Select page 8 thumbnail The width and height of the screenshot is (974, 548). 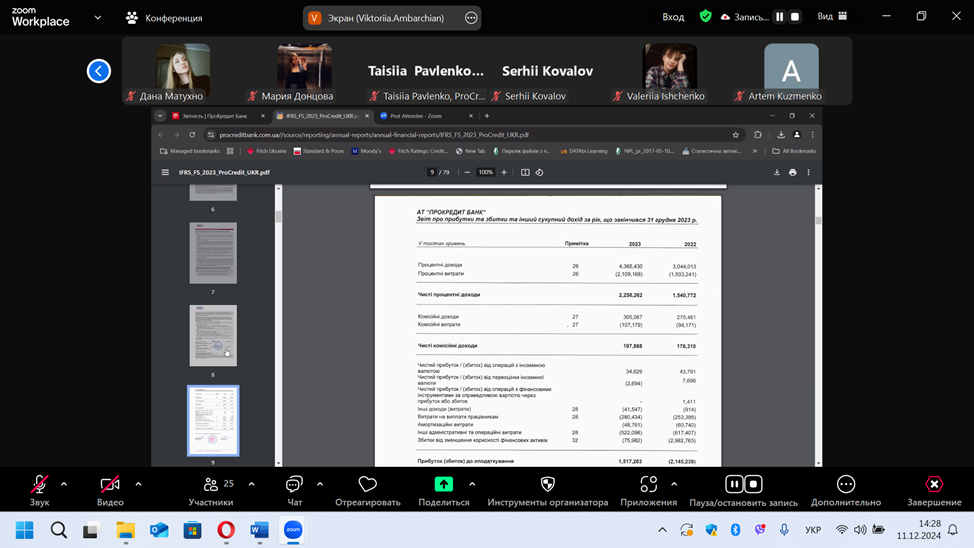click(213, 336)
